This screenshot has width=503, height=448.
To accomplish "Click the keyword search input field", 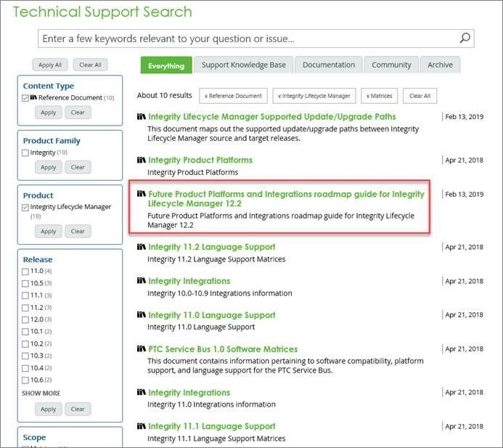I will pos(247,38).
